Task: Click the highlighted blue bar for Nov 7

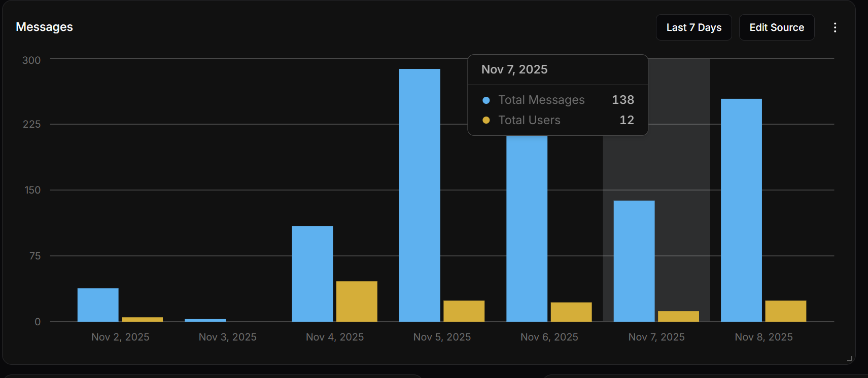Action: [634, 261]
